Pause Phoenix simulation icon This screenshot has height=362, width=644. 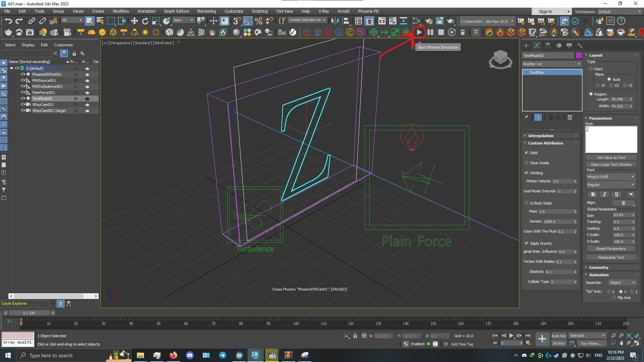[x=430, y=32]
